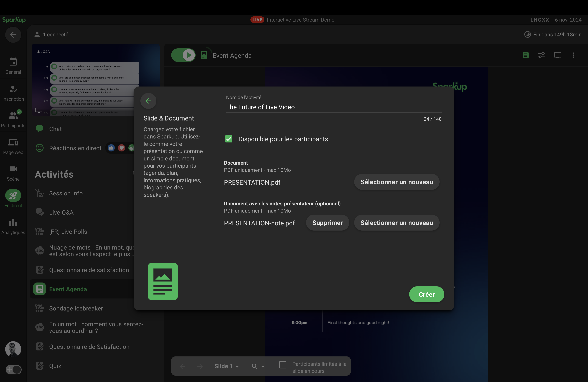Switch the dark mode toggle at the bottom left

(x=14, y=369)
